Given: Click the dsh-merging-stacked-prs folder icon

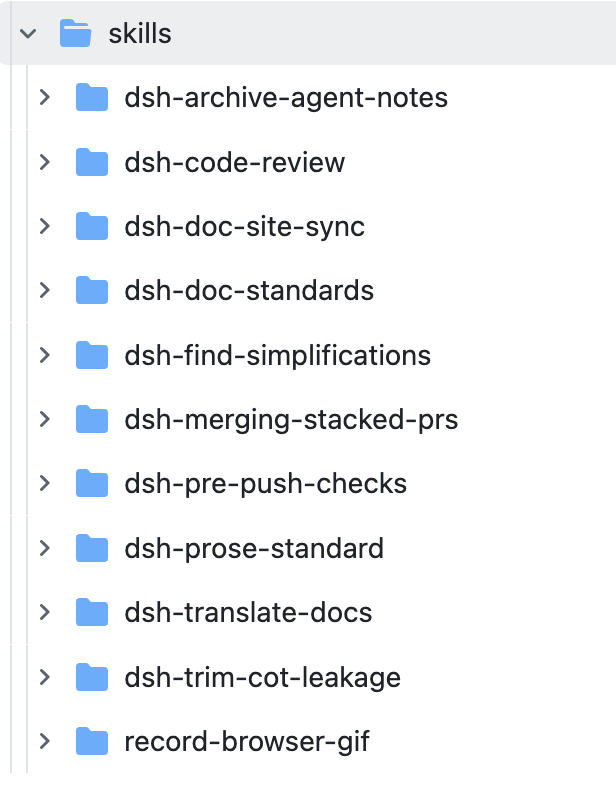Looking at the screenshot, I should click(92, 419).
